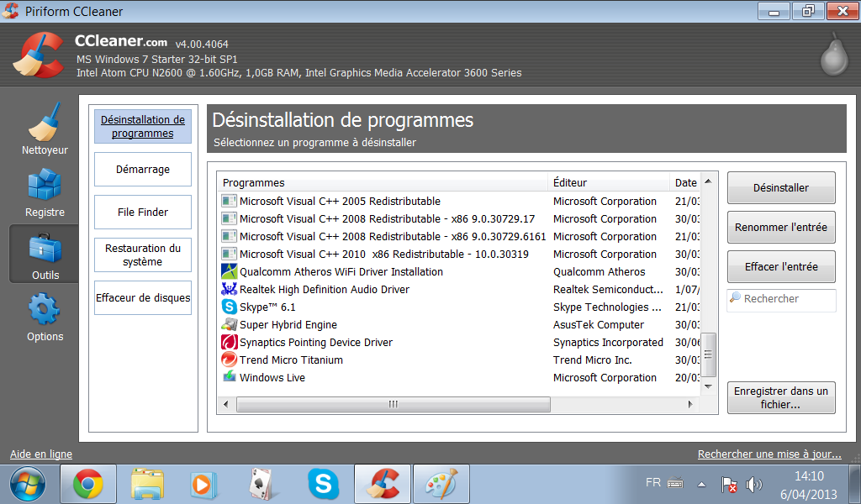Click the Visual C++ 2005 Redistributable icon
The width and height of the screenshot is (861, 504).
tap(229, 202)
